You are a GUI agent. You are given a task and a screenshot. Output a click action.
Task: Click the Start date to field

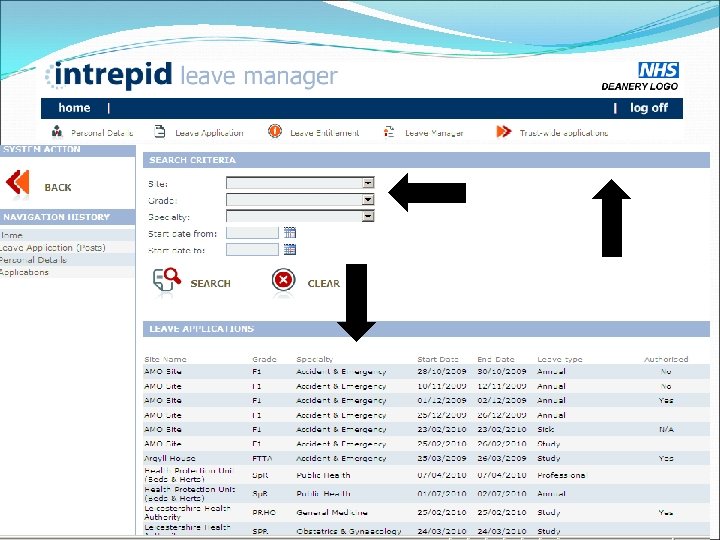coord(252,250)
